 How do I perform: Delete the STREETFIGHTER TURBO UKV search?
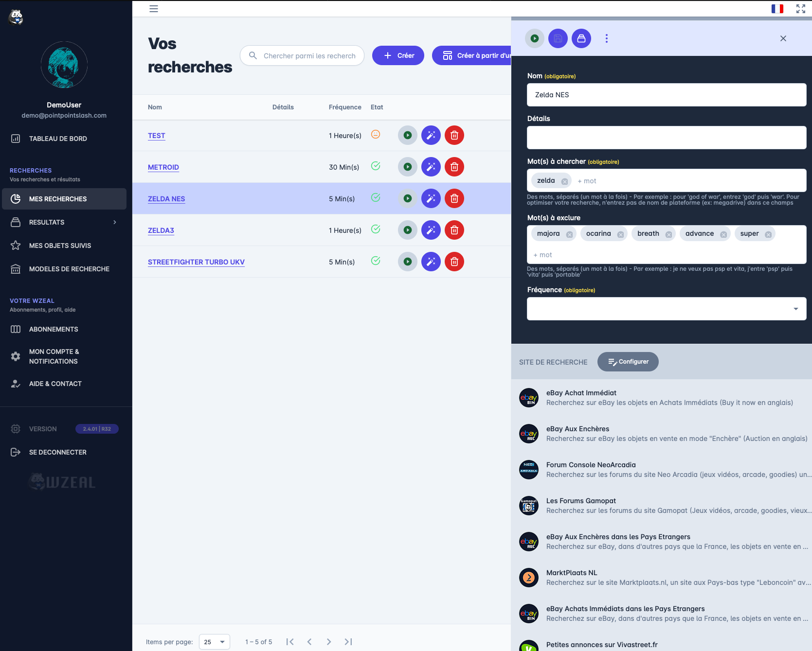[x=454, y=262]
